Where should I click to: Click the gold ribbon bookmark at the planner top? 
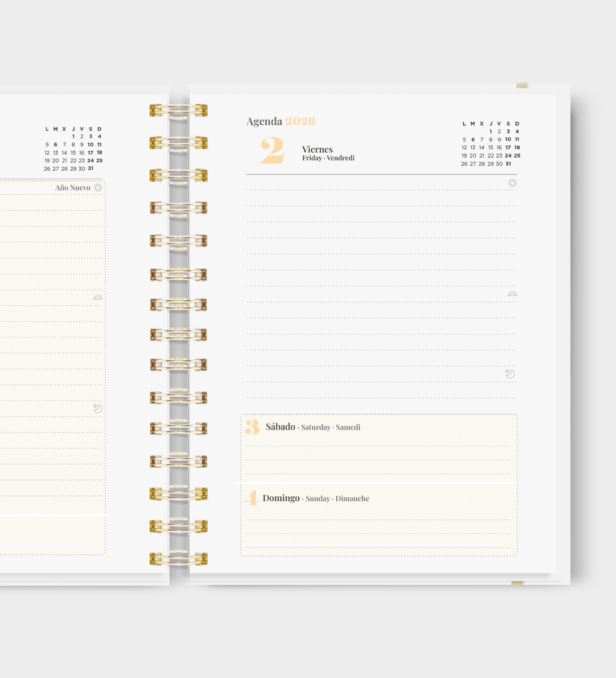pyautogui.click(x=522, y=85)
